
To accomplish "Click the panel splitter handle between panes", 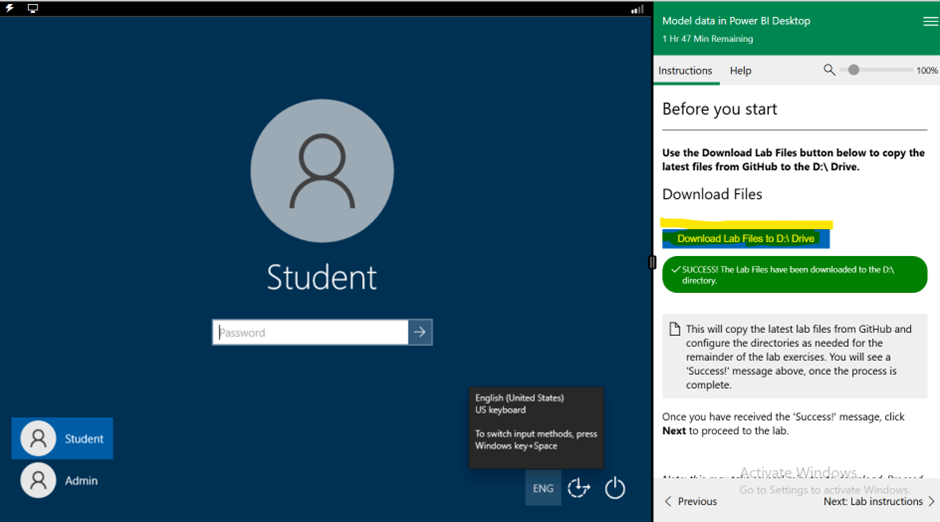I will [x=652, y=262].
